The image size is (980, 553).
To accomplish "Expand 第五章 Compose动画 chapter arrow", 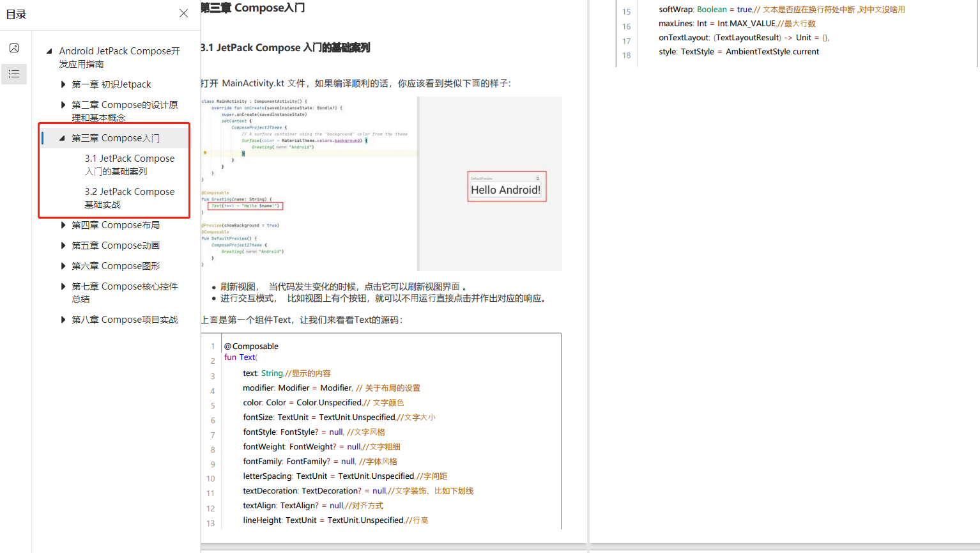I will coord(63,245).
